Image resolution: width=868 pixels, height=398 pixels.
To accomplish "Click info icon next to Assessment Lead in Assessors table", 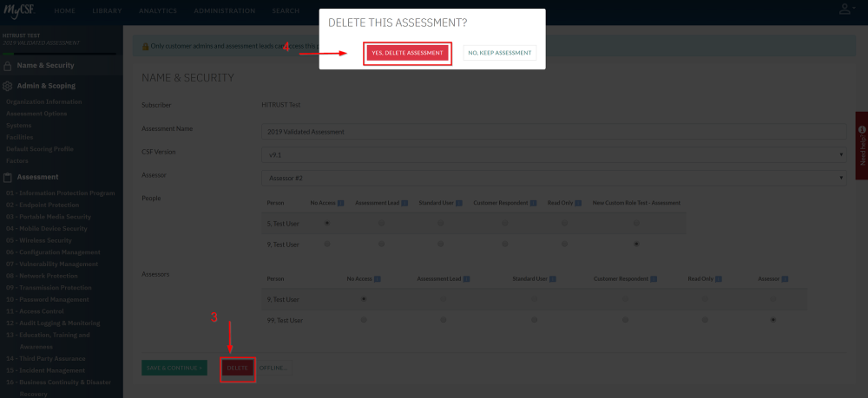I will [466, 279].
